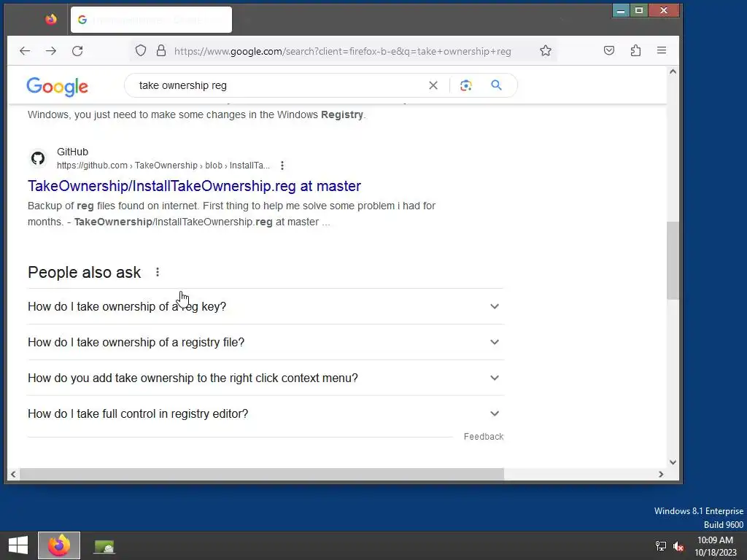Open the tracking protection shield icon
Viewport: 747px width, 560px height.
coord(141,50)
